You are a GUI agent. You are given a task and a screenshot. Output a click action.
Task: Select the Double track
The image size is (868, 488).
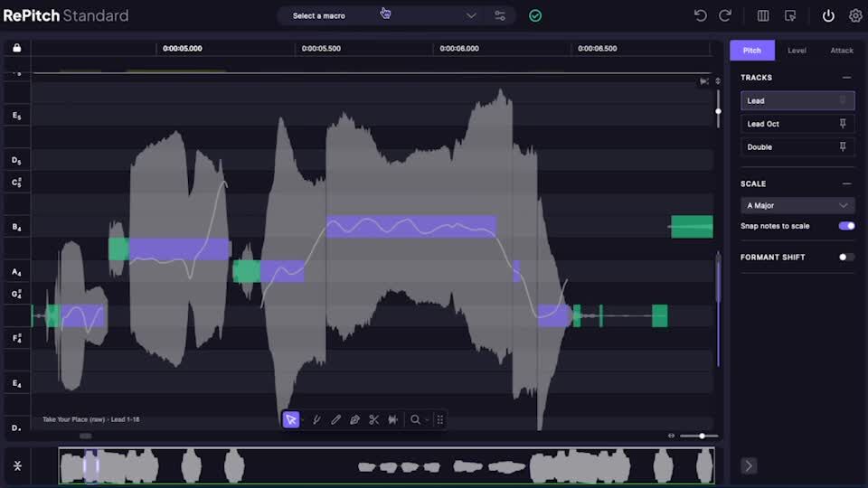tap(787, 146)
